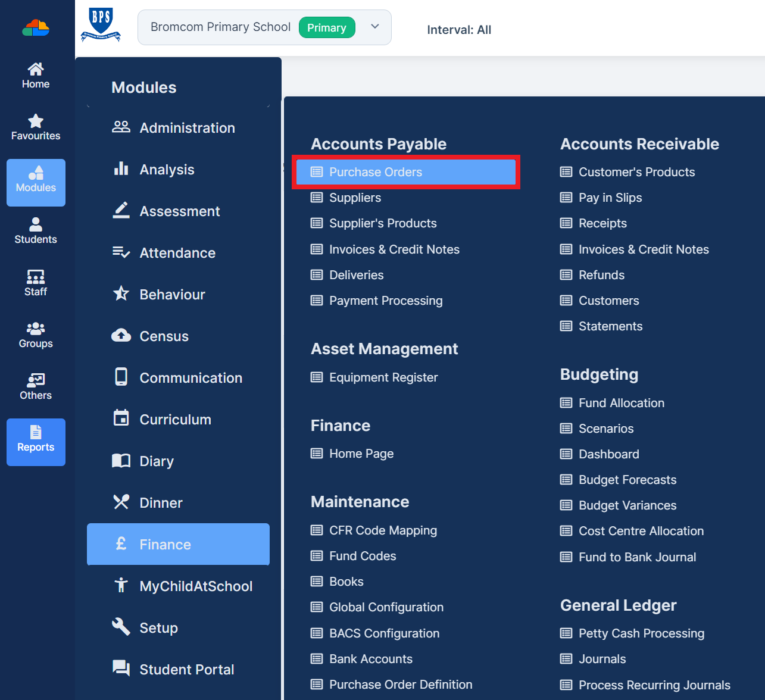Click the bar chart icon beside Analysis
Screen dimensions: 765x700
(x=121, y=169)
